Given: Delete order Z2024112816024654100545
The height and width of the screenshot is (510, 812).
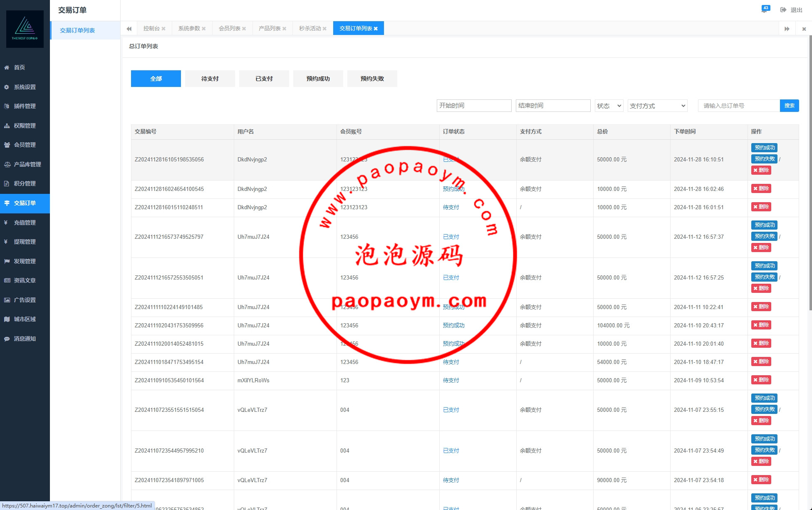Looking at the screenshot, I should click(x=761, y=188).
